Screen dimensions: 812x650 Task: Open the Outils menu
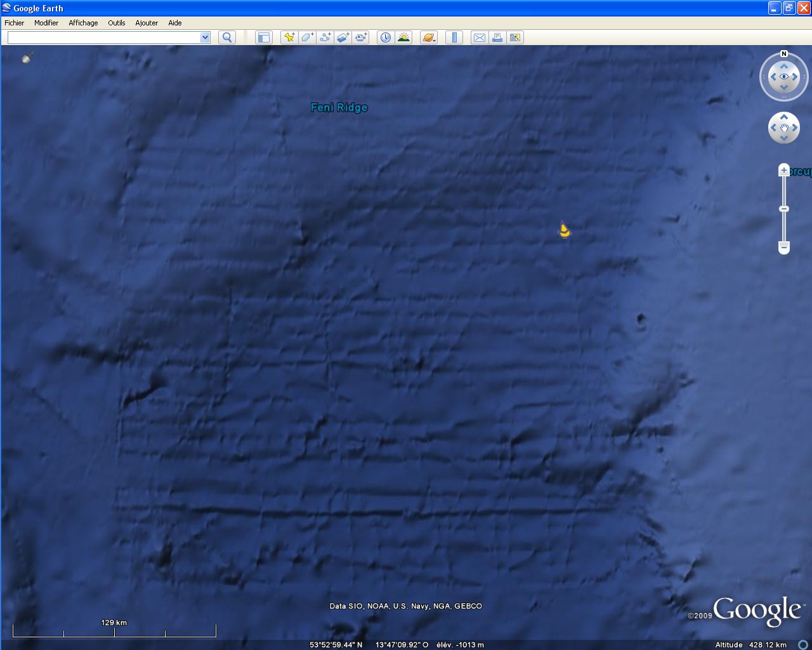117,23
